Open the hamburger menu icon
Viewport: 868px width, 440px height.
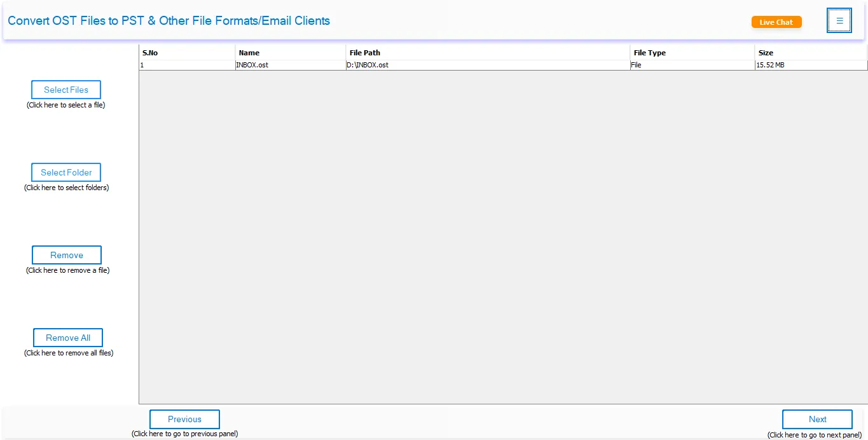pyautogui.click(x=839, y=20)
